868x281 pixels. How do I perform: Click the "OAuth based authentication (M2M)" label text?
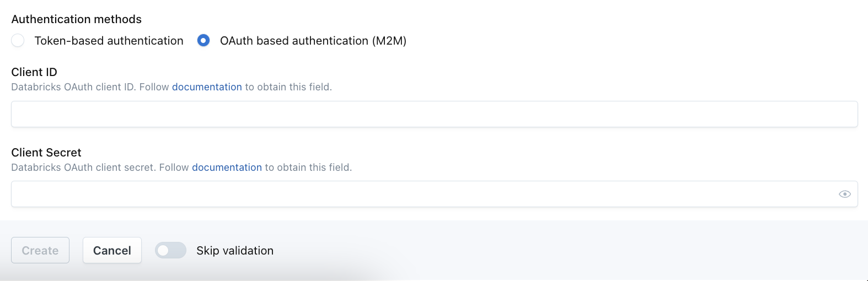(x=313, y=41)
